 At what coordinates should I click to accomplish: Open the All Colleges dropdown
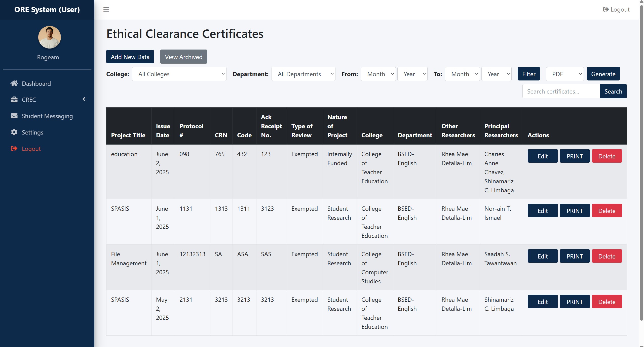pyautogui.click(x=179, y=74)
